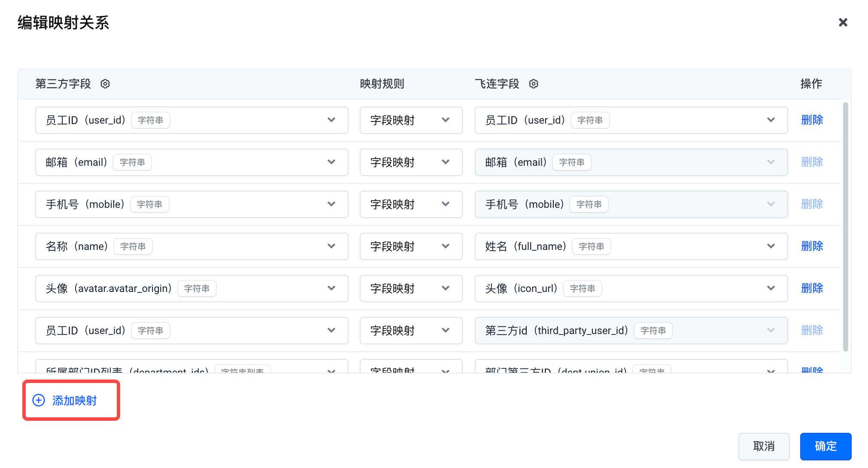Open 员工ID (user_id) 飞连字段 dropdown in first row
868x468 pixels.
coord(631,120)
